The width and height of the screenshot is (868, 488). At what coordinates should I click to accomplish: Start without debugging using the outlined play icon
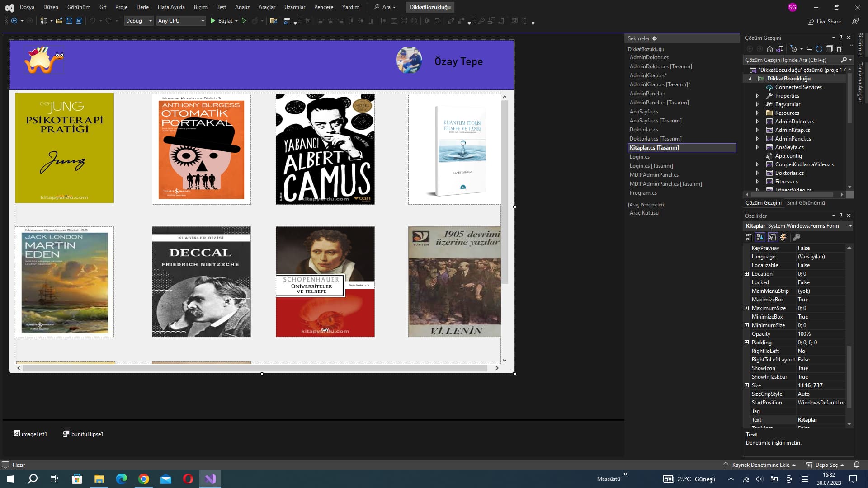click(244, 21)
